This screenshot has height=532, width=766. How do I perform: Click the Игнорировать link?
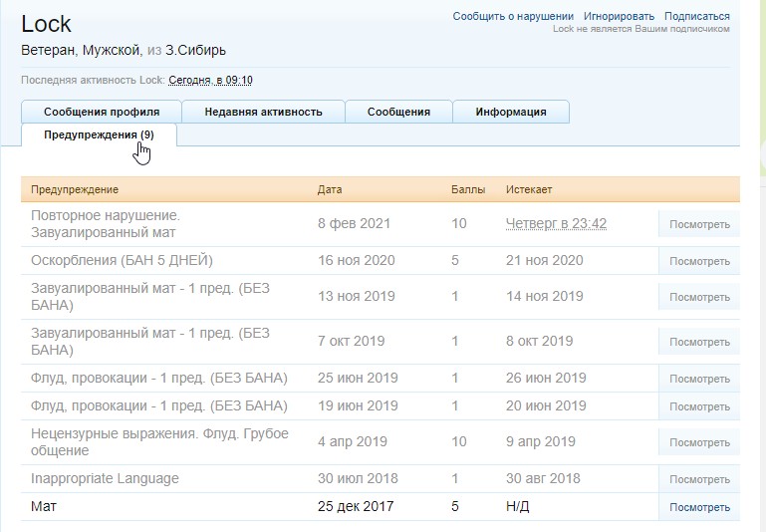click(x=619, y=16)
